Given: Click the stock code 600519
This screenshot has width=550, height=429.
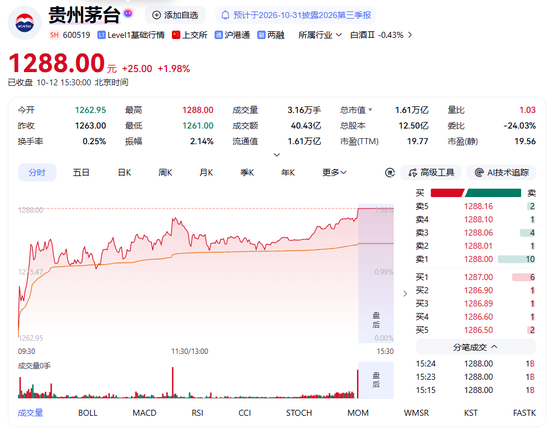Looking at the screenshot, I should [76, 35].
